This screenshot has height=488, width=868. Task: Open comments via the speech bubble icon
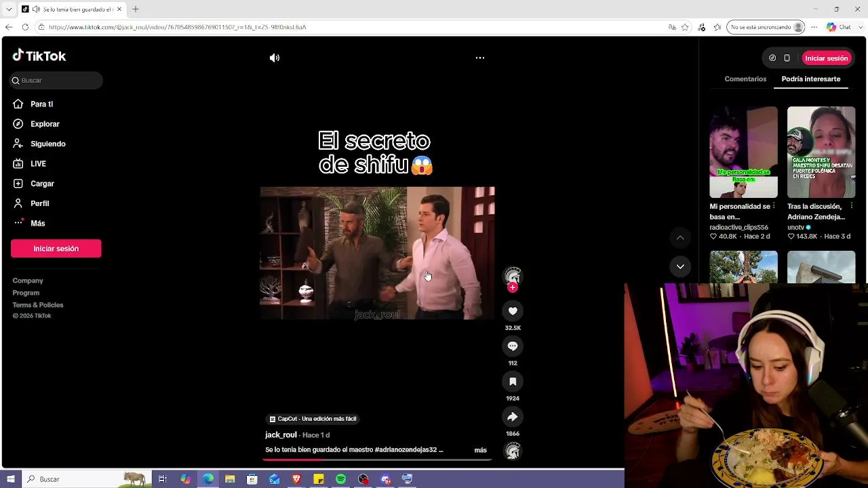(513, 346)
